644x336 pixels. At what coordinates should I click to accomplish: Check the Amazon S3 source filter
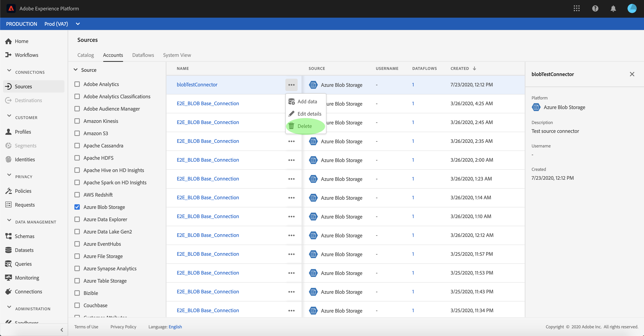(77, 133)
